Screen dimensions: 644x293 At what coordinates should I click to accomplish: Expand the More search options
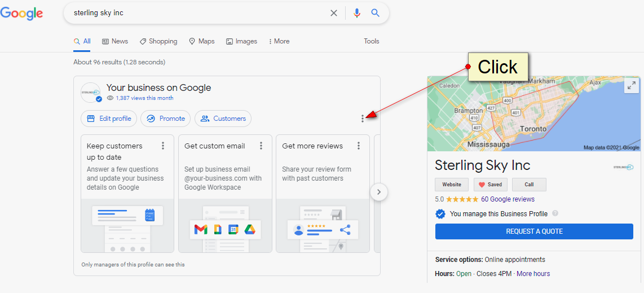(279, 41)
